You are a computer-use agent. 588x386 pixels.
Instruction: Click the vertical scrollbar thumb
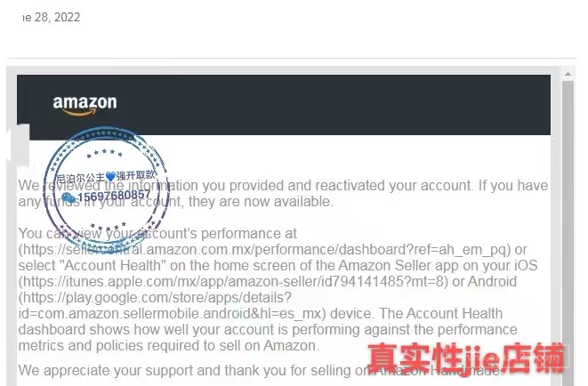pyautogui.click(x=568, y=232)
